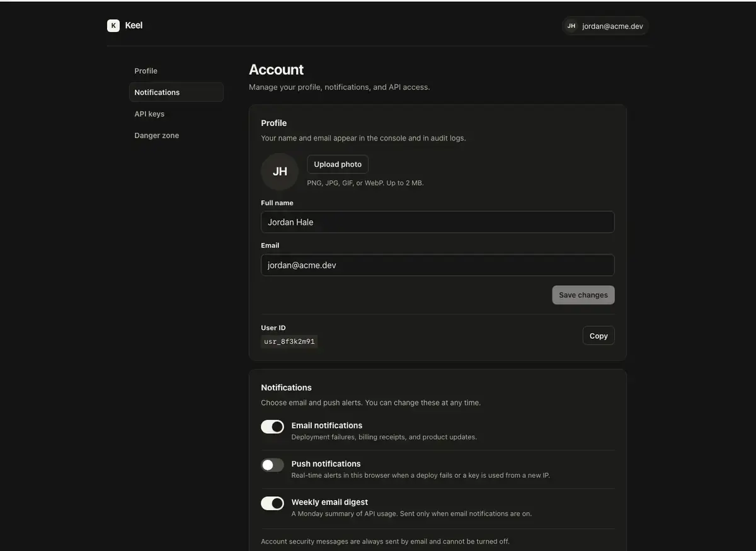The image size is (756, 551).
Task: Click the small JH avatar in header
Action: pos(571,26)
